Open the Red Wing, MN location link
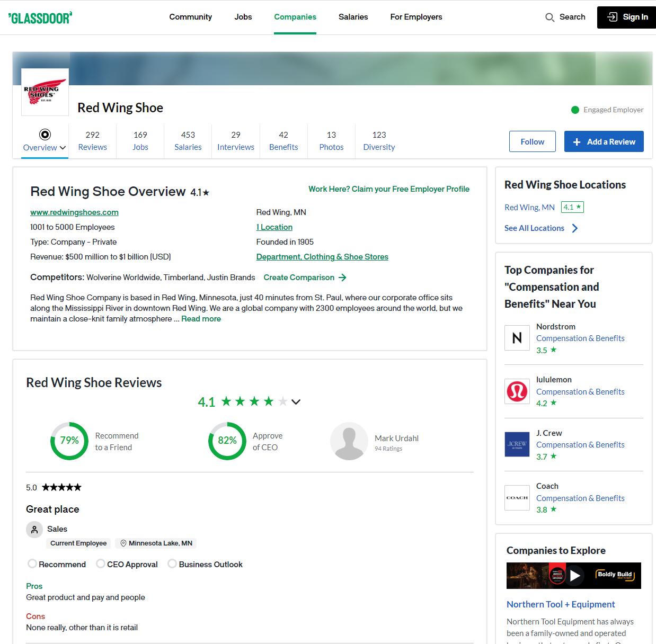The height and width of the screenshot is (644, 656). click(x=529, y=207)
